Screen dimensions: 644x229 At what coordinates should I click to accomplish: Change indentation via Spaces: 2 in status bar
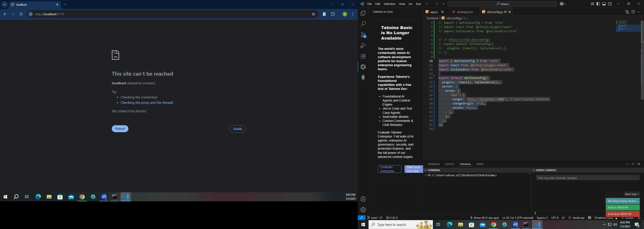[542, 218]
